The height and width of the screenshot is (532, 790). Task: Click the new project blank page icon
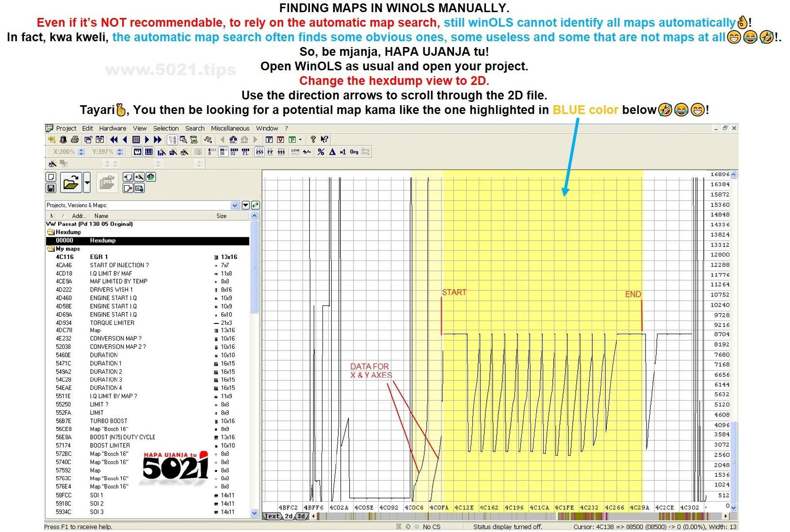pyautogui.click(x=51, y=177)
